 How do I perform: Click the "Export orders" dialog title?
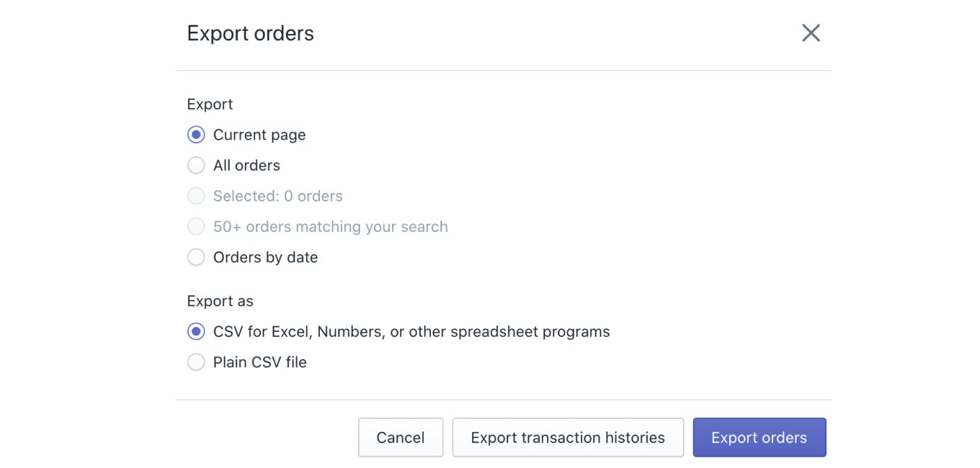[250, 34]
